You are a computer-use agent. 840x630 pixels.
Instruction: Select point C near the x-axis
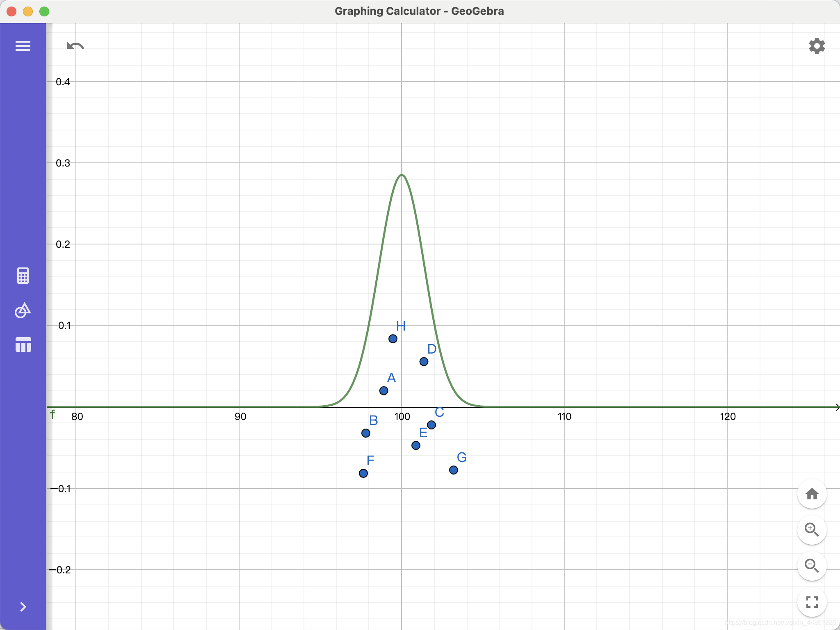pyautogui.click(x=431, y=425)
